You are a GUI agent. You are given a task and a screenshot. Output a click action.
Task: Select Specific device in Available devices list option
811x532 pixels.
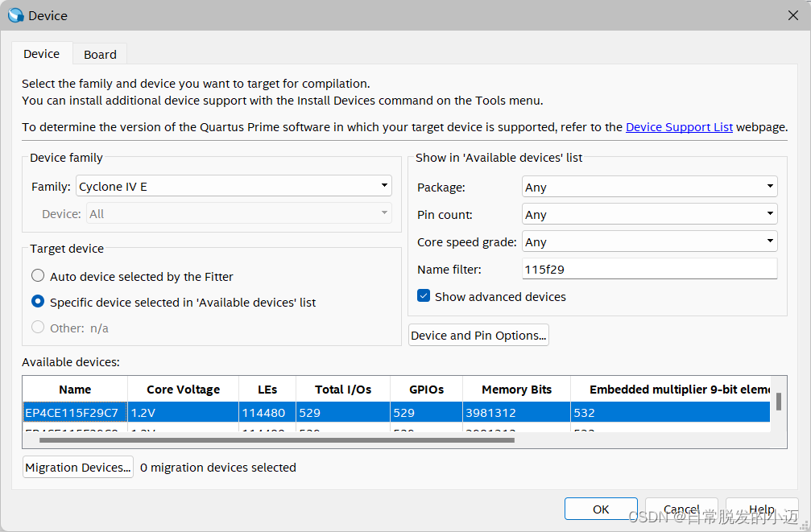(38, 302)
